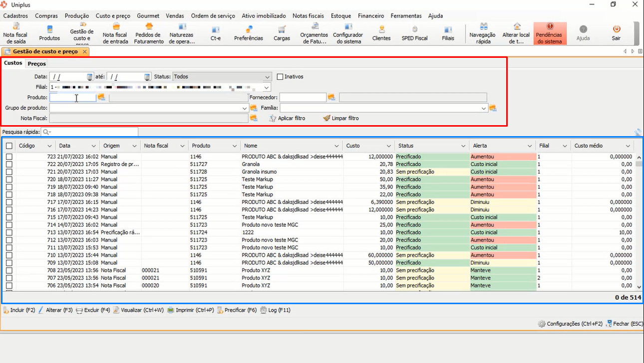644x363 pixels.
Task: Check the row with código 723
Action: (x=9, y=157)
